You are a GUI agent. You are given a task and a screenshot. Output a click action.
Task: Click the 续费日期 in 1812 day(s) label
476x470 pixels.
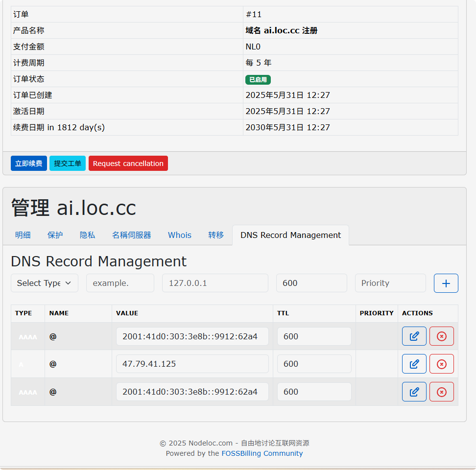pos(59,127)
